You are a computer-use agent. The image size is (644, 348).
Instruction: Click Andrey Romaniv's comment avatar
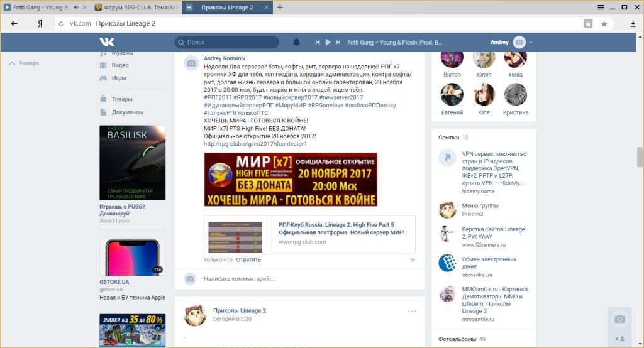click(x=191, y=63)
